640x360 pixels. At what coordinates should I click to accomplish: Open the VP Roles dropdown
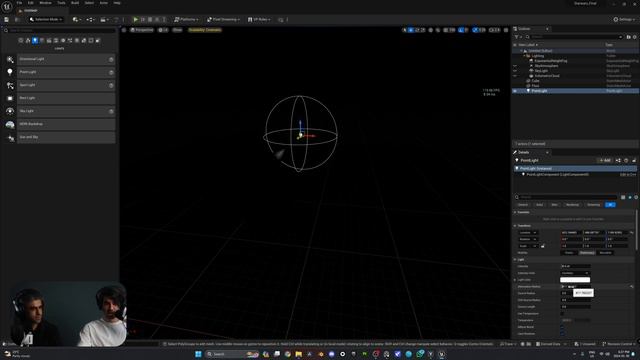259,19
